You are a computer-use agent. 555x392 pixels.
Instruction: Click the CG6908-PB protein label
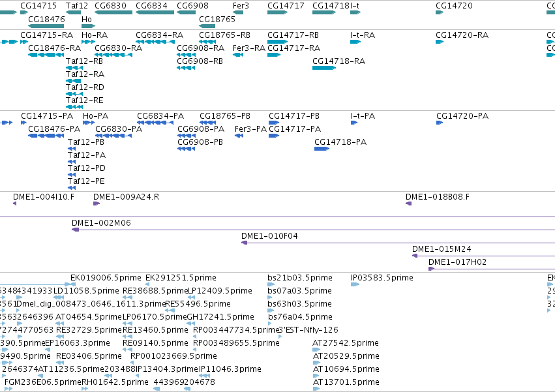point(200,142)
